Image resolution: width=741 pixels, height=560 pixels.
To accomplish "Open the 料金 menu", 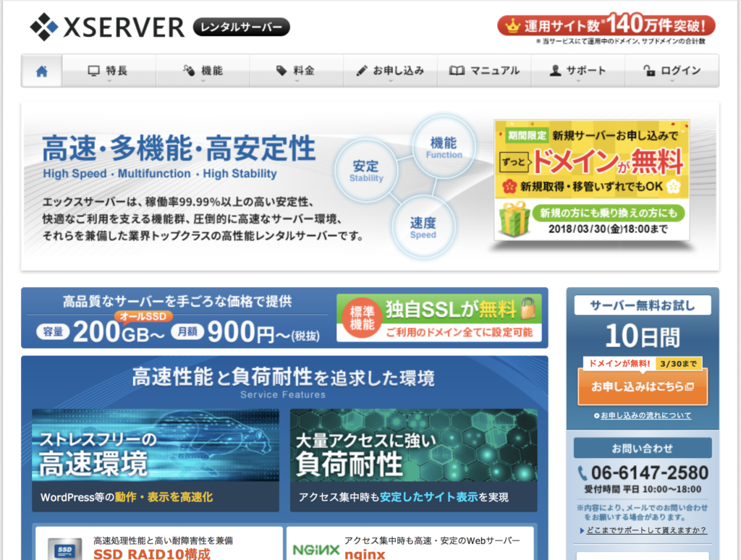I will point(296,71).
